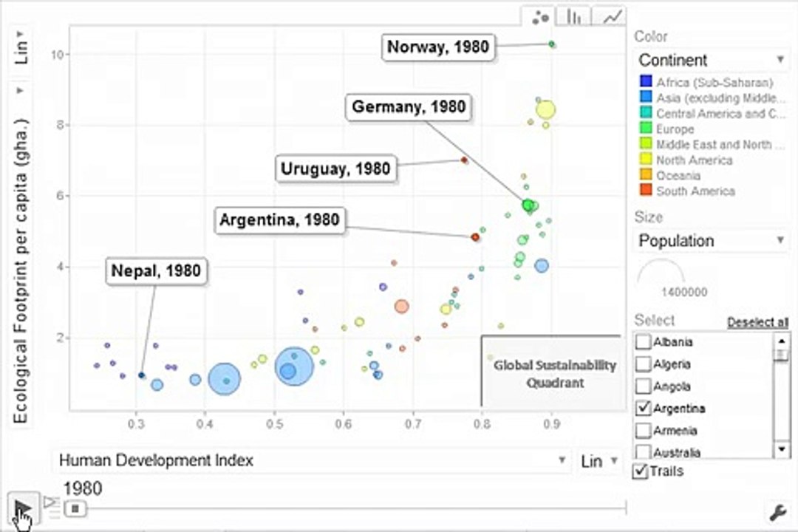Screen dimensions: 798x532
Task: Click the country list scroll up arrow
Action: [x=781, y=341]
